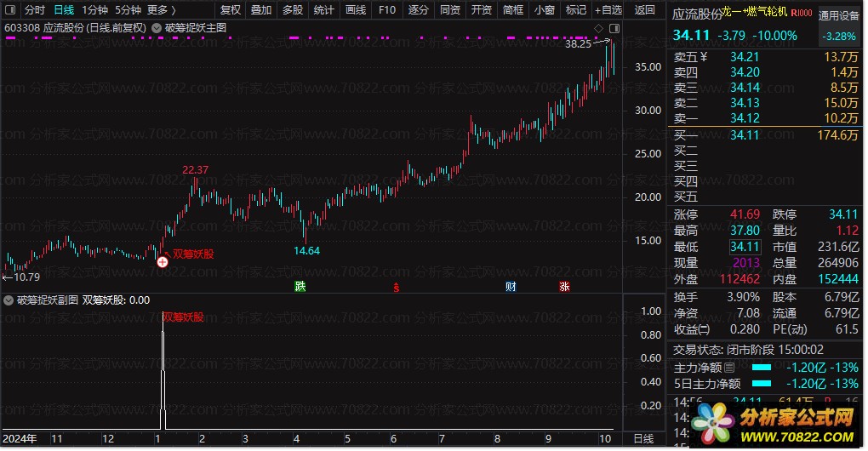Toggle the 小窗 small window mode

coord(545,10)
